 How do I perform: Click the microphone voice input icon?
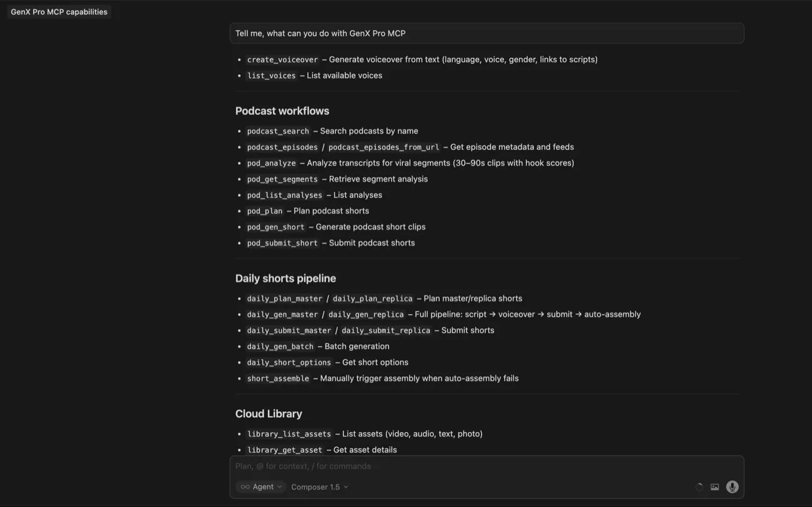point(732,487)
